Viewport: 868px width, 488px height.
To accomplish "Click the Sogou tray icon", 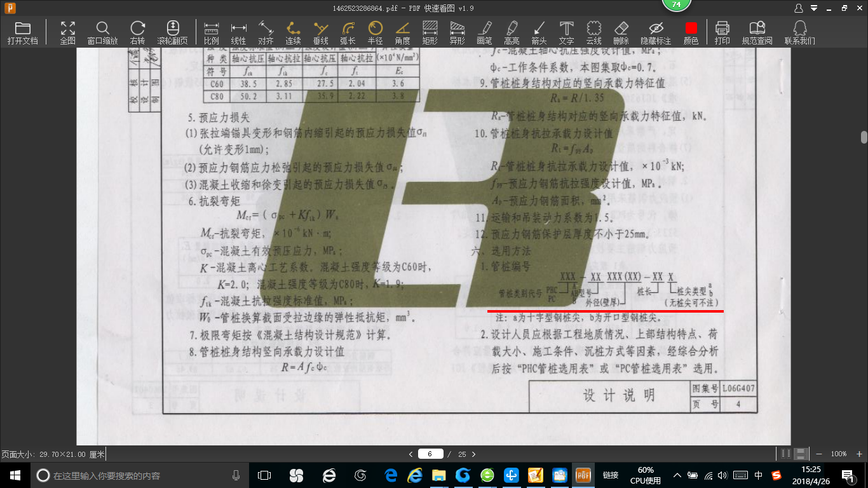I will 776,475.
